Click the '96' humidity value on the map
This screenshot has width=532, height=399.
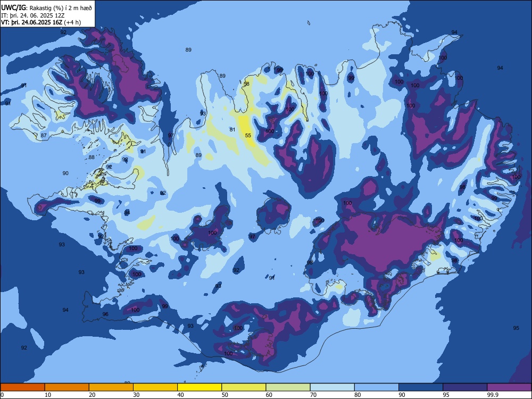coord(105,314)
